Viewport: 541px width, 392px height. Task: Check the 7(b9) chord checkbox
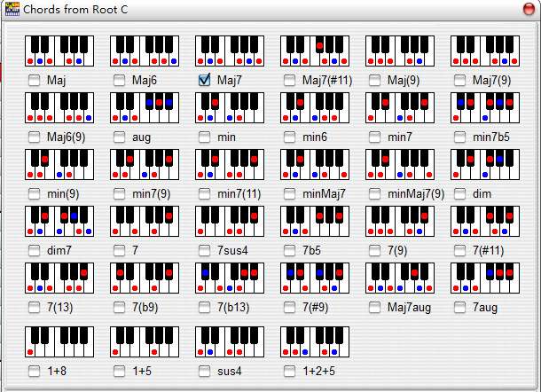[x=120, y=307]
